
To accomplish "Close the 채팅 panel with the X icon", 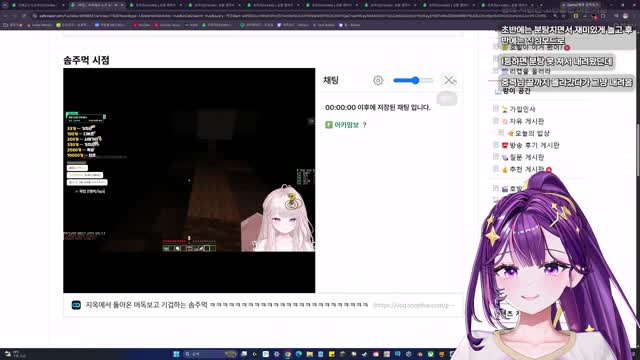I will click(x=450, y=80).
